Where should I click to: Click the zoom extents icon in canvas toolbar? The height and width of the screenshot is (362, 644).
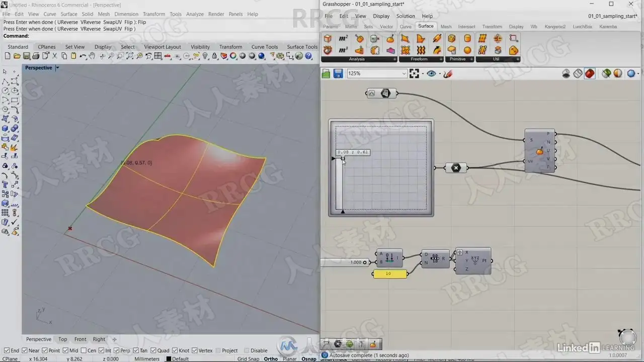pos(414,74)
